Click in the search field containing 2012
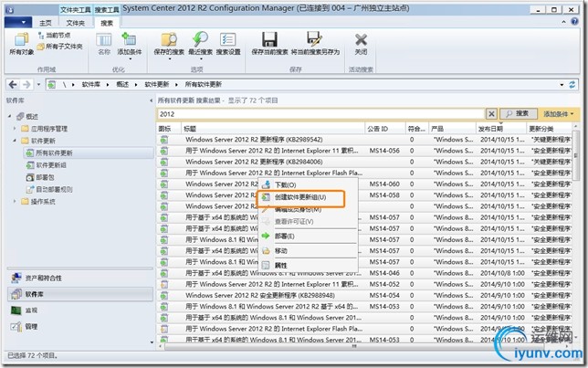Image resolution: width=588 pixels, height=368 pixels. (321, 114)
